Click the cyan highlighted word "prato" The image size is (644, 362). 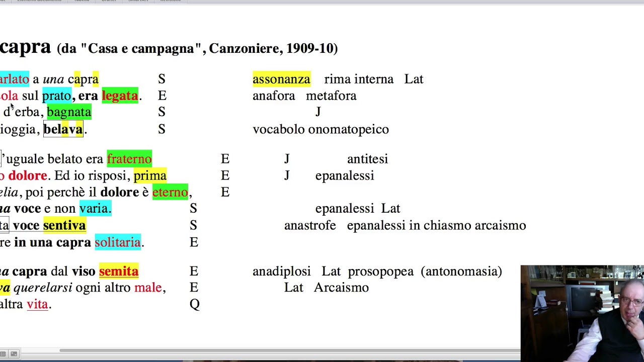(56, 96)
